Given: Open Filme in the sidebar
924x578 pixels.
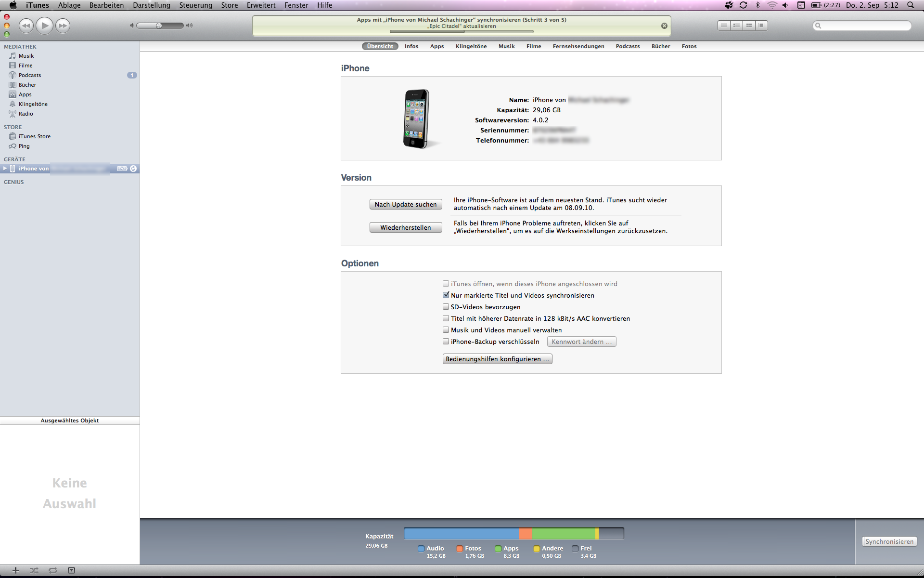Looking at the screenshot, I should 70,66.
